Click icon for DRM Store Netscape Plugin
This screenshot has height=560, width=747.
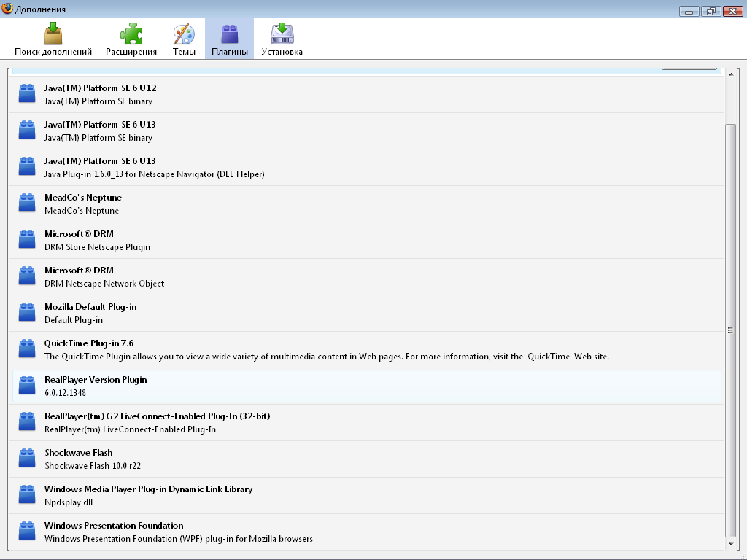tap(27, 239)
